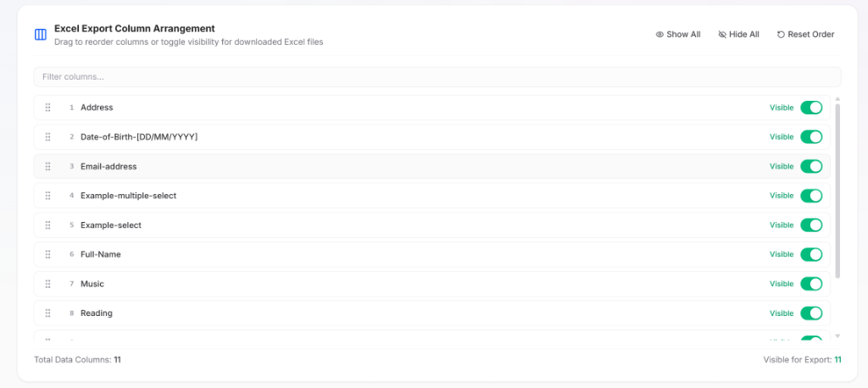Click the drag handle for Address row
The width and height of the screenshot is (868, 388).
click(x=48, y=108)
